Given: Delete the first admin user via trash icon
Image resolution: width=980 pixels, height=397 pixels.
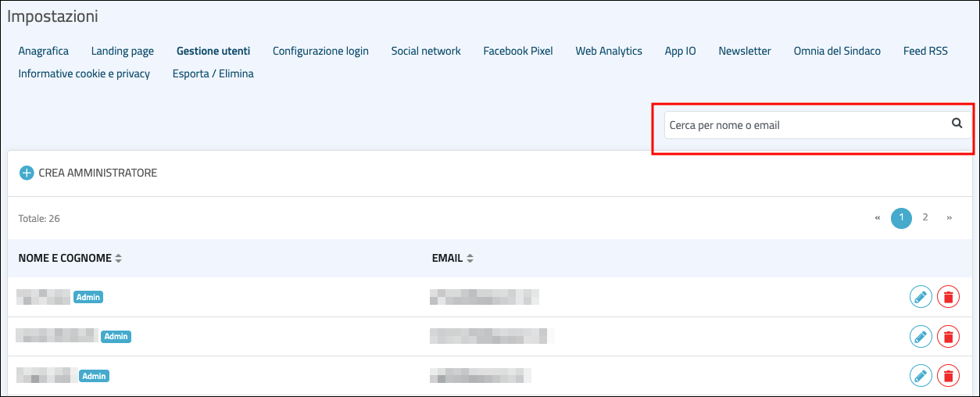Looking at the screenshot, I should click(x=948, y=297).
